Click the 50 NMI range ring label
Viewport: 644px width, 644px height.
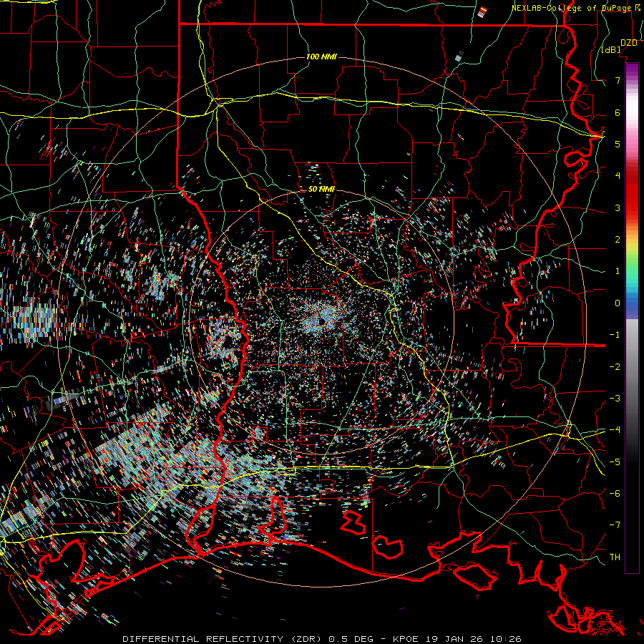(321, 190)
